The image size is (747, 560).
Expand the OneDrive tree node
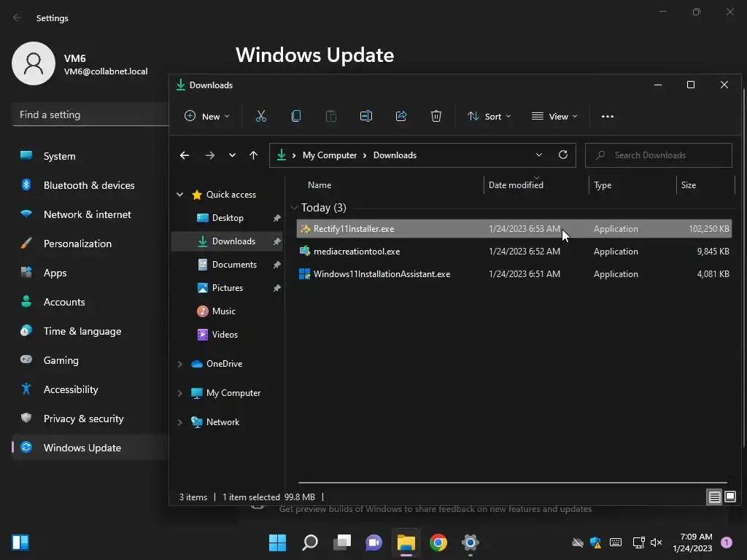coord(180,364)
